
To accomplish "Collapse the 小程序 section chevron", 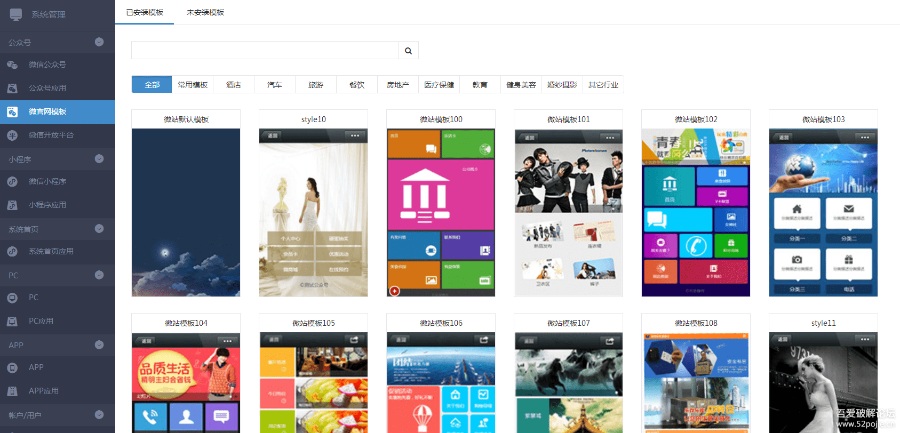I will (x=99, y=158).
